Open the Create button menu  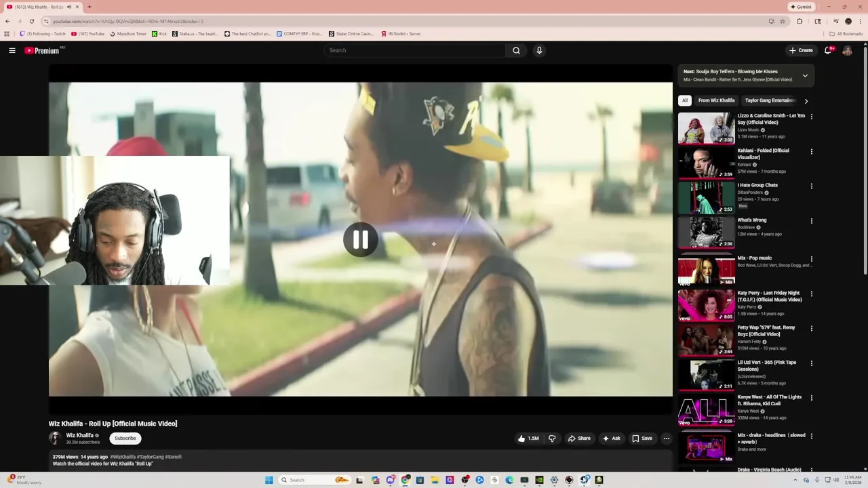(801, 50)
